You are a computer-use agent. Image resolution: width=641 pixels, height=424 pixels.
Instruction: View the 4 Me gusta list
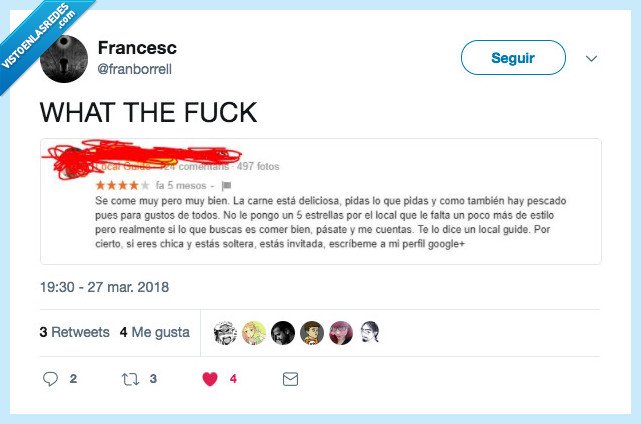click(155, 332)
